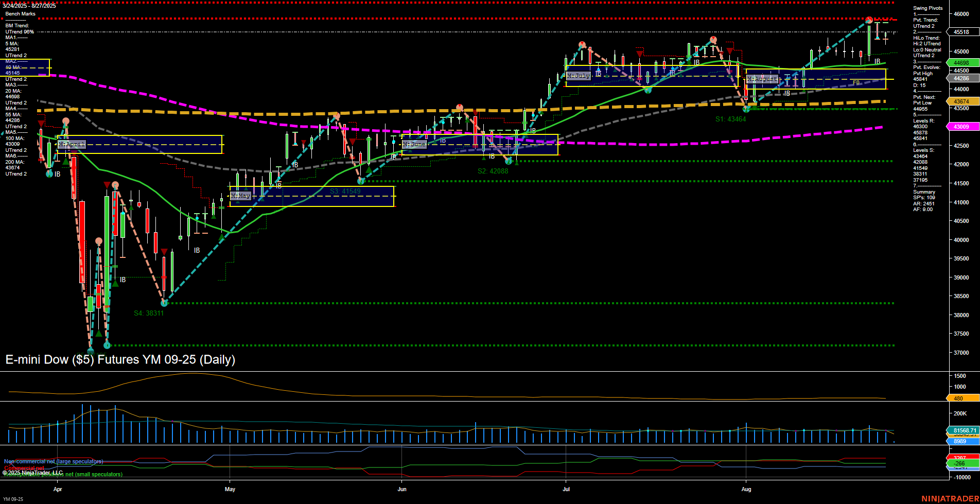Click the 46000 tick on price axis
Screen dimensions: 980x504
(x=961, y=14)
